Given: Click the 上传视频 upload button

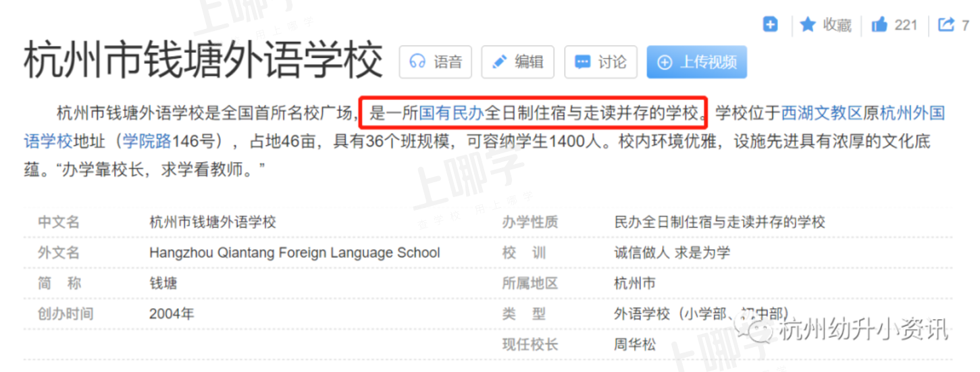Looking at the screenshot, I should pyautogui.click(x=696, y=62).
